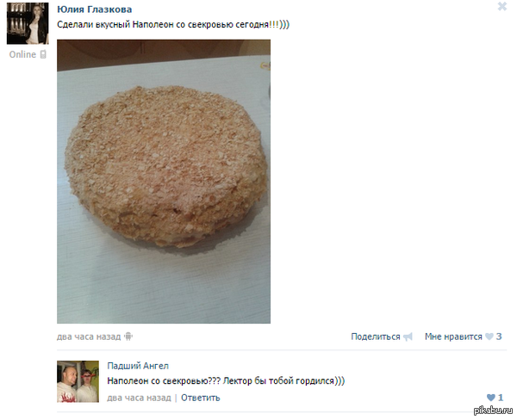Open the Napoleon cake photo

164,182
